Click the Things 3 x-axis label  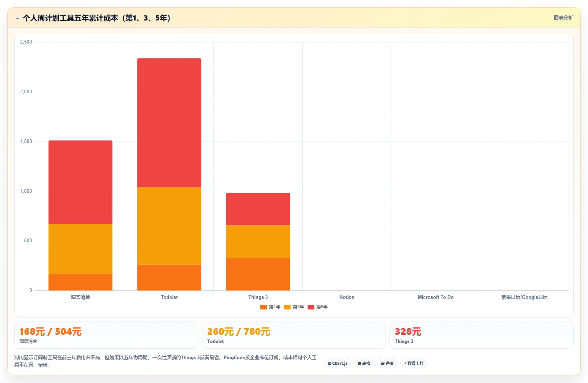tap(258, 297)
